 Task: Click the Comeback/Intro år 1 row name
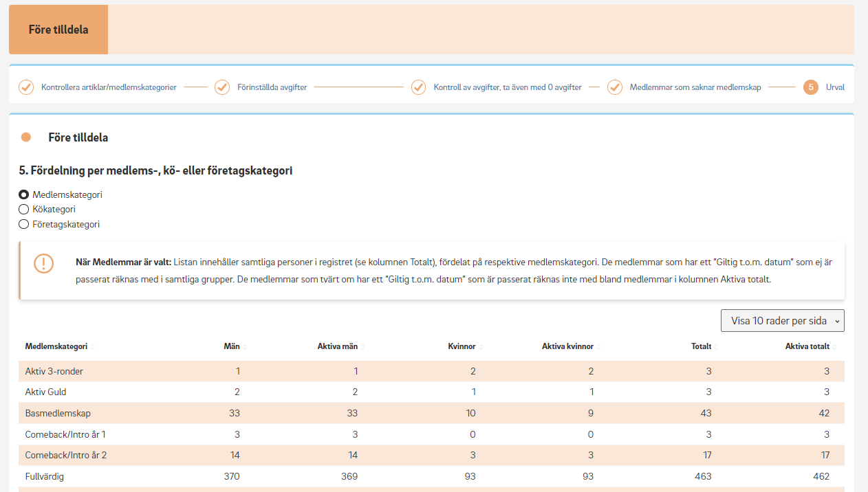point(66,434)
